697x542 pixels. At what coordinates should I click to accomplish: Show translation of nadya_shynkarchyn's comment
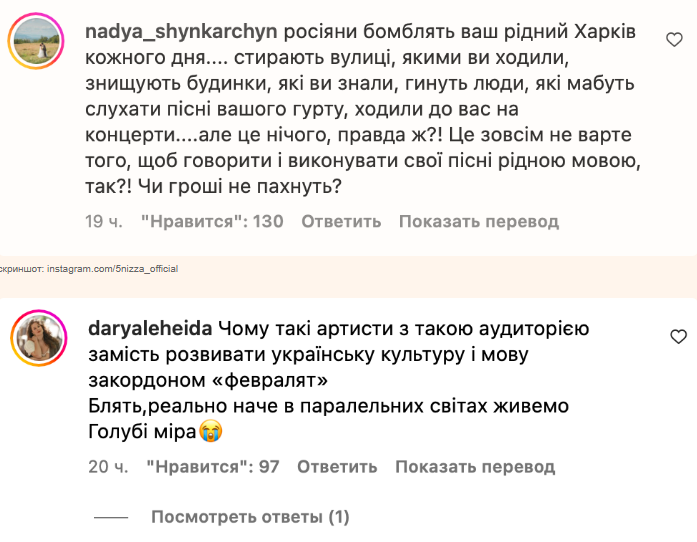(x=478, y=221)
